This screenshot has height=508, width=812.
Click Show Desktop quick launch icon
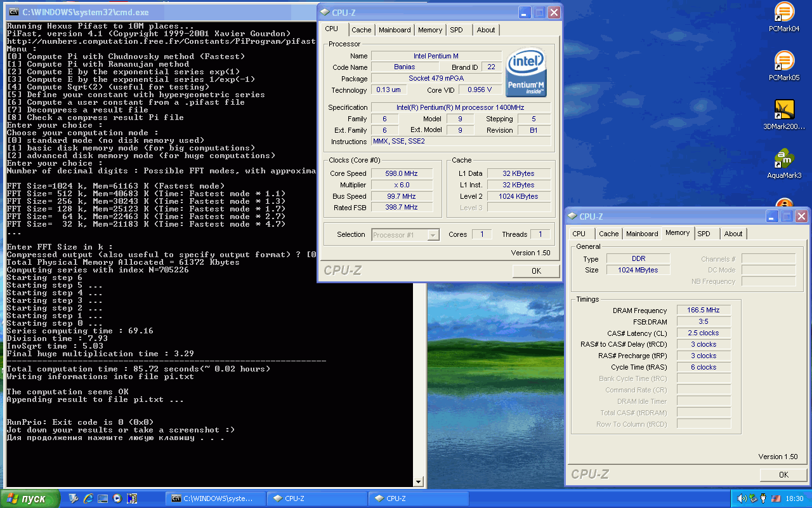pos(103,498)
